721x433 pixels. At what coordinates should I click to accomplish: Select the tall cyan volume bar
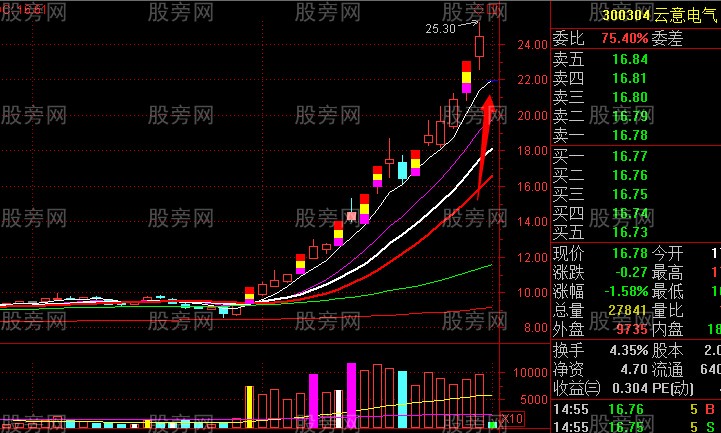[402, 399]
